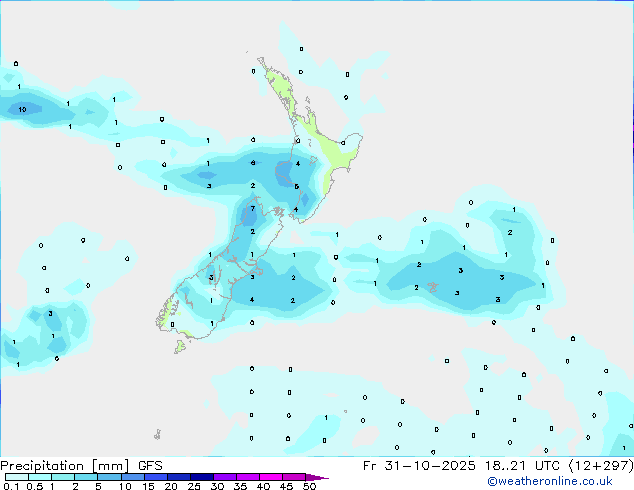Click the legend scale label '50'
Screen dimensions: 634x490
click(x=309, y=486)
